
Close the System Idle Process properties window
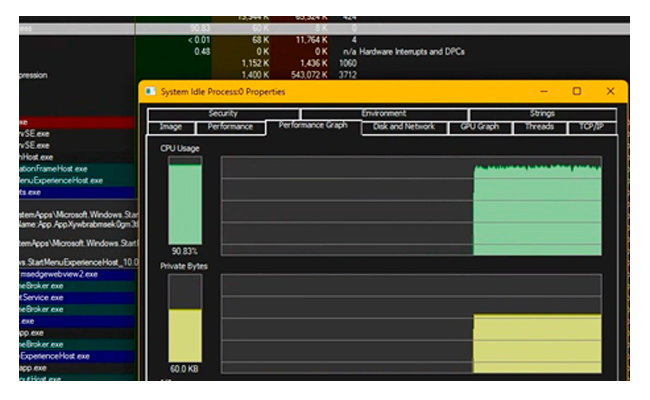[610, 91]
